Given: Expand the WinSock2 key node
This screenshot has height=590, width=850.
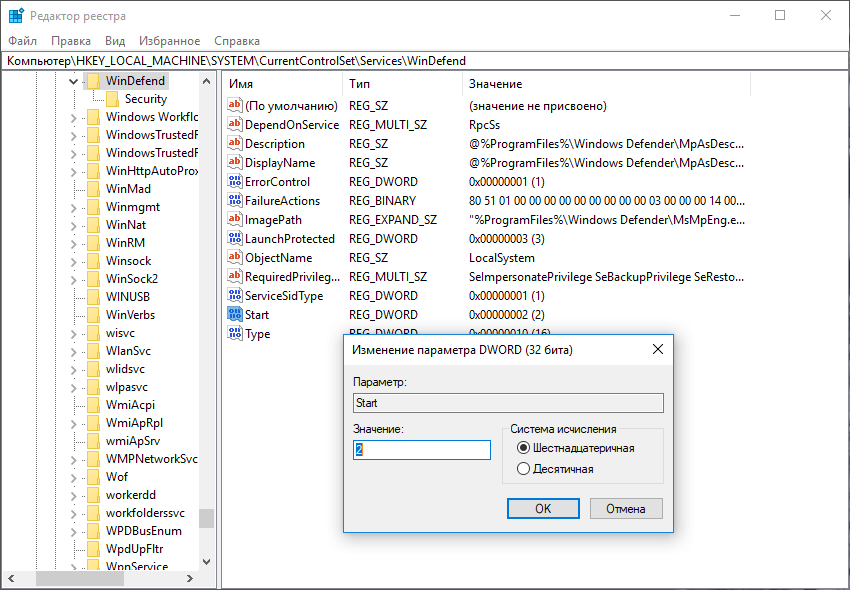Looking at the screenshot, I should pos(74,279).
